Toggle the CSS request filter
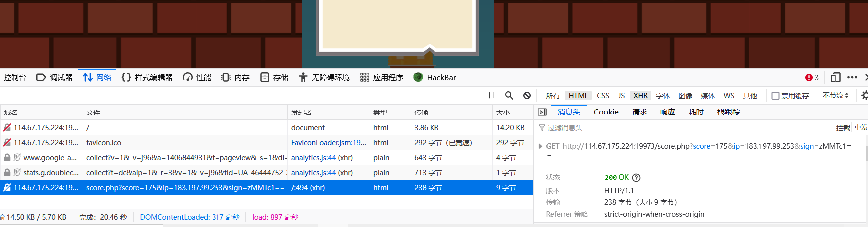 pyautogui.click(x=603, y=96)
